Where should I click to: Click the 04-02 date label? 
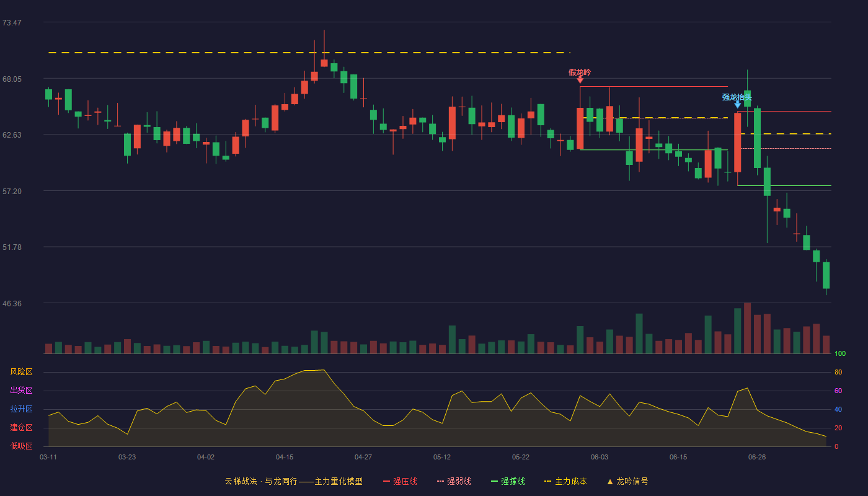(206, 457)
